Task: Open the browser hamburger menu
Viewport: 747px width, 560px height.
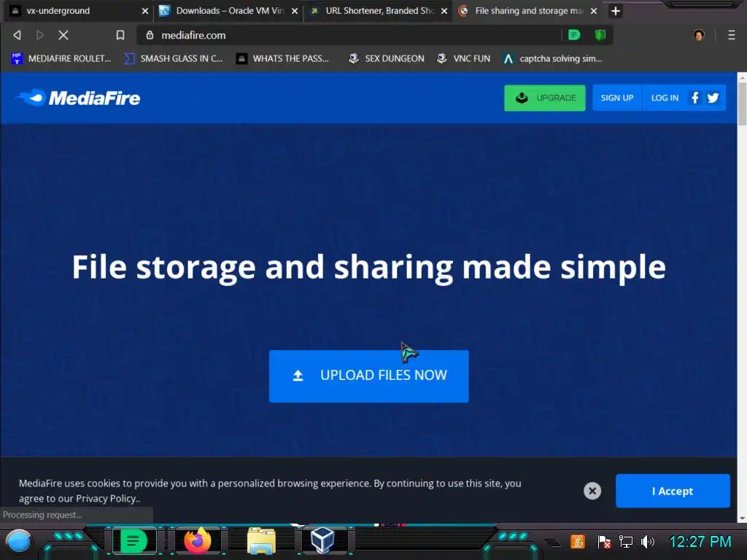Action: 732,35
